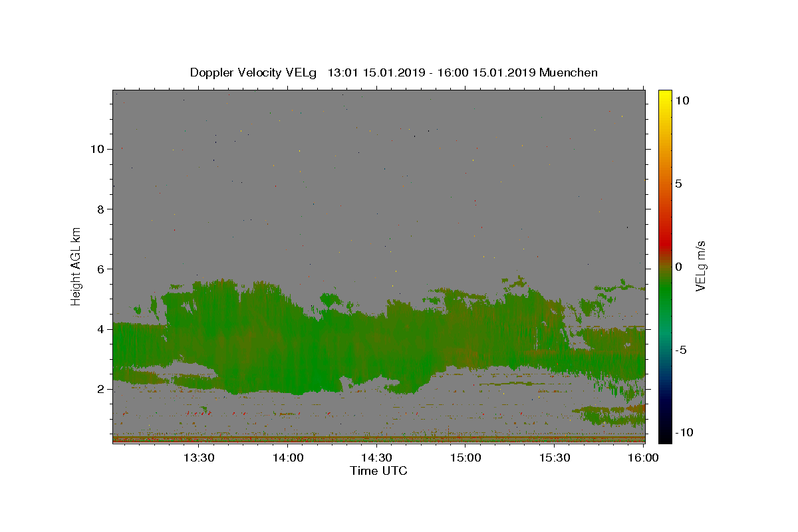Click the dark bottom of the colorbar
The width and height of the screenshot is (798, 532).
(x=665, y=432)
